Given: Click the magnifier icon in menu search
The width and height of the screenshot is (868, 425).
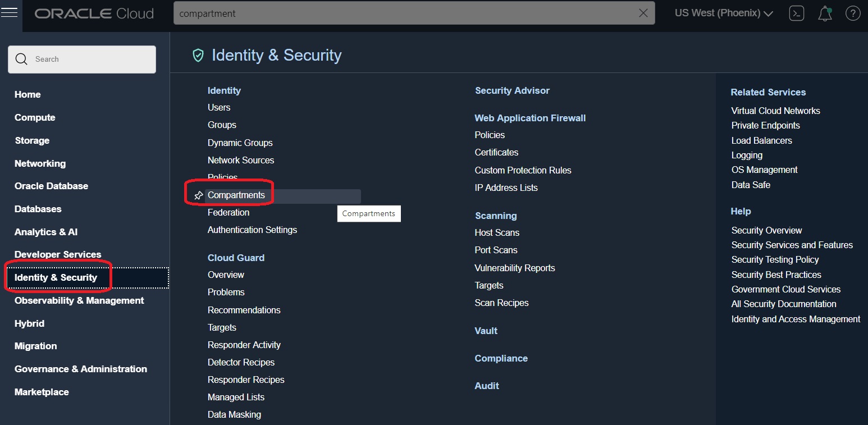Looking at the screenshot, I should coord(21,59).
